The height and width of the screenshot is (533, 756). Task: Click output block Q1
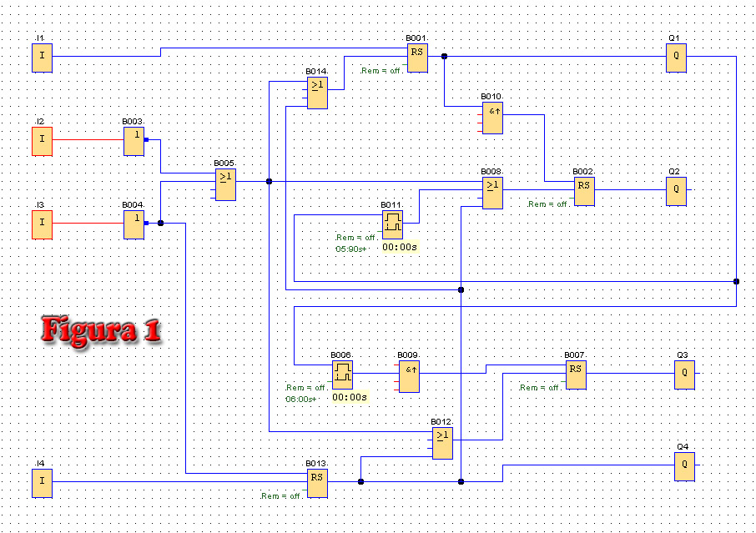coord(676,58)
